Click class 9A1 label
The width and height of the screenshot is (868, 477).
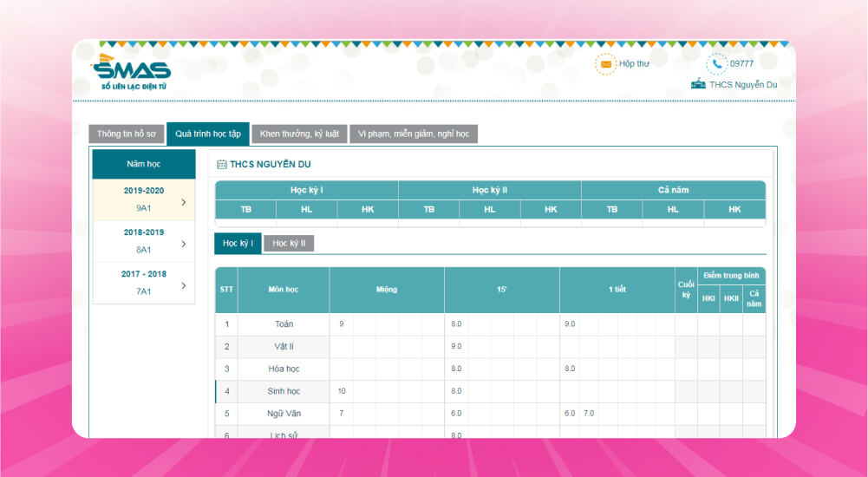pos(144,208)
